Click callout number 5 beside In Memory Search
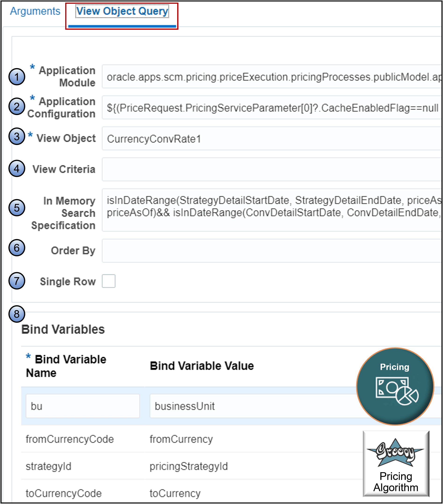443x504 pixels. [16, 208]
